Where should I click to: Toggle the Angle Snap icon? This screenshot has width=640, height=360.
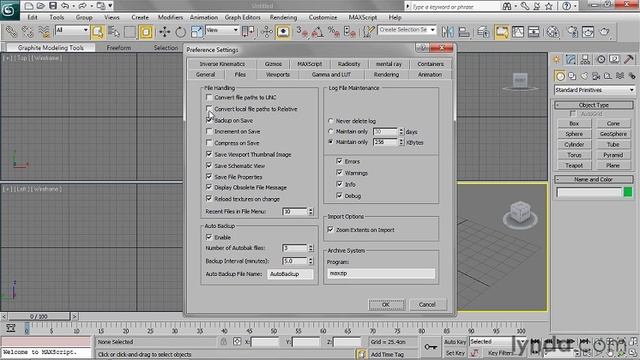point(318,32)
